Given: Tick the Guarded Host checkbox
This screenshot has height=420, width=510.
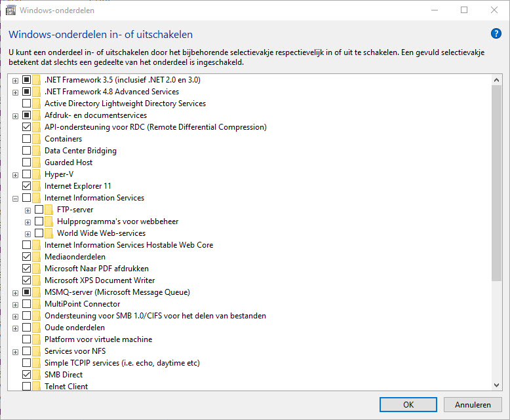Looking at the screenshot, I should [26, 162].
